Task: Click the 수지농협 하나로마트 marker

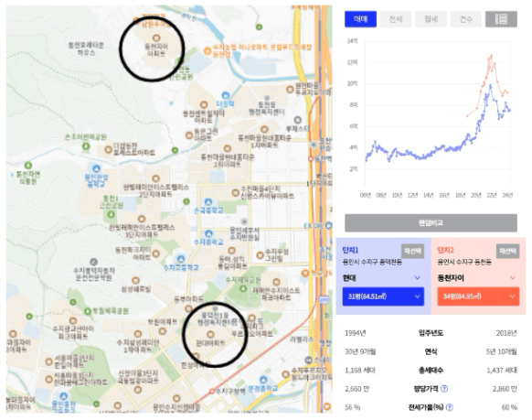Action: 207,51
